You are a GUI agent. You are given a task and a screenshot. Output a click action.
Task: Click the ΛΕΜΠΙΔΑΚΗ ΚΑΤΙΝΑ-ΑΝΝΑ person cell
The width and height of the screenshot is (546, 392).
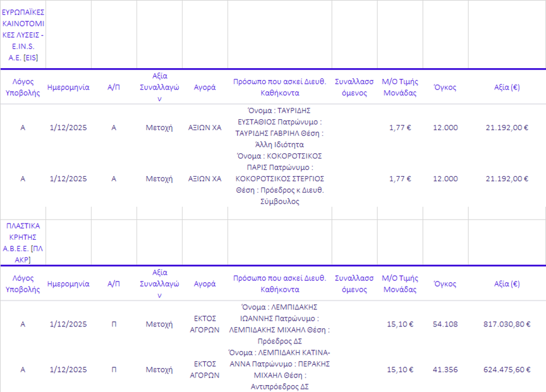point(279,370)
